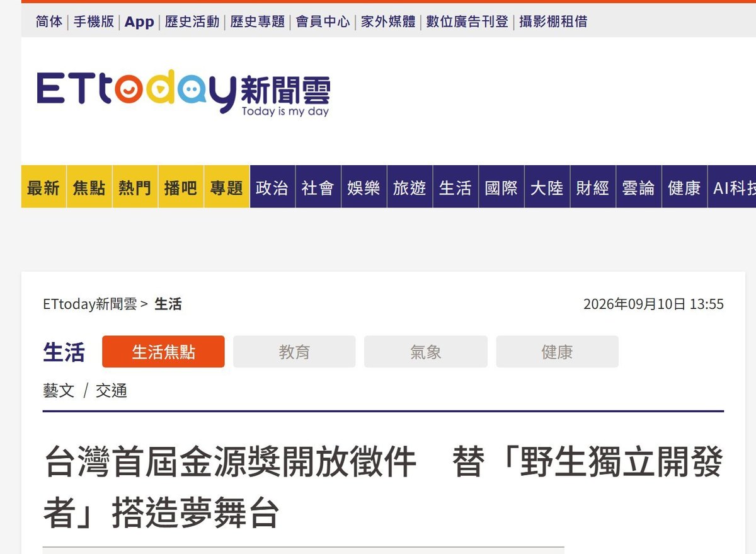Image resolution: width=756 pixels, height=554 pixels.
Task: Select the 焦點 navigation tab
Action: point(89,187)
